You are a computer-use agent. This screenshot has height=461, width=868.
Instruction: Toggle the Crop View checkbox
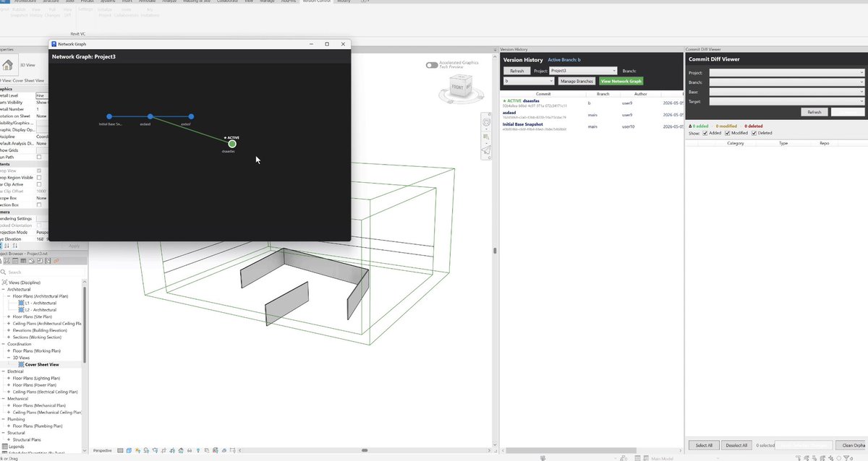coord(39,171)
